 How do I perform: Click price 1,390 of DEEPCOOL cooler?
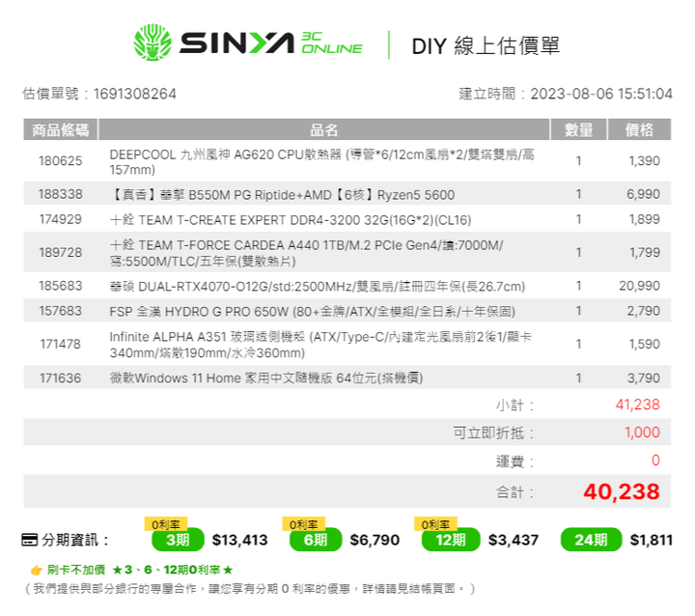pyautogui.click(x=645, y=160)
